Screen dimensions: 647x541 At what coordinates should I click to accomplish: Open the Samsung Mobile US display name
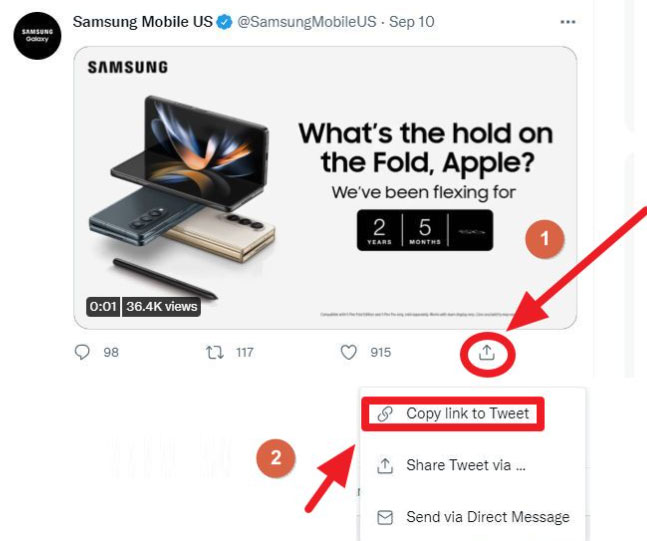143,22
